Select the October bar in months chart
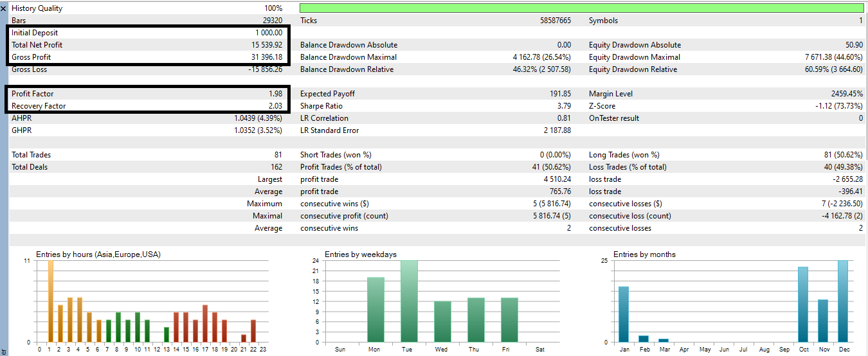This screenshot has width=868, height=356. click(x=802, y=305)
